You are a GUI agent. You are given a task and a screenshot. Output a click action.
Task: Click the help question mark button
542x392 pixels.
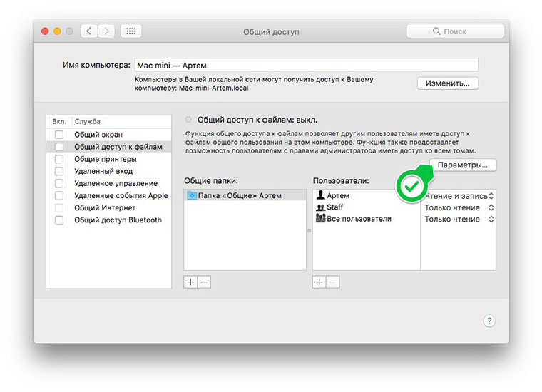[x=489, y=321]
